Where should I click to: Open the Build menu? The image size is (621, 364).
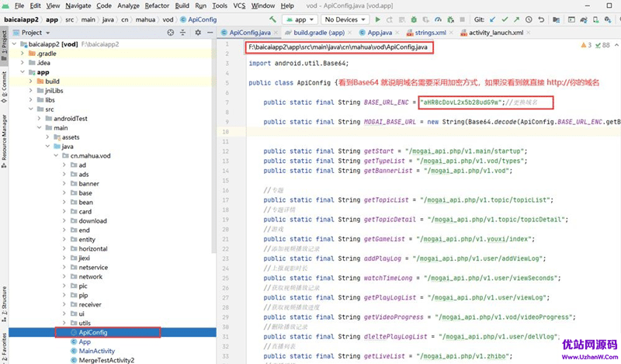pos(182,5)
